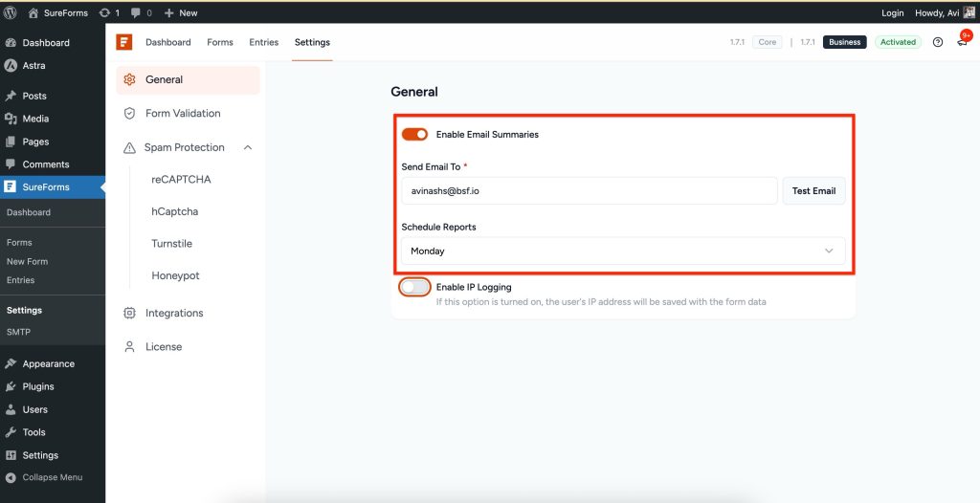
Task: Switch to the Dashboard tab in SureForms header
Action: 168,42
